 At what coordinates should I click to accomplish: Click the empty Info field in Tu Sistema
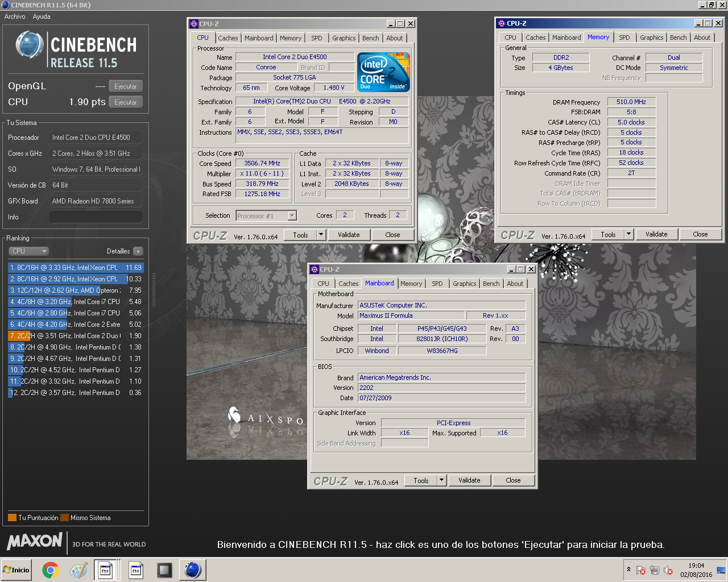click(x=96, y=217)
